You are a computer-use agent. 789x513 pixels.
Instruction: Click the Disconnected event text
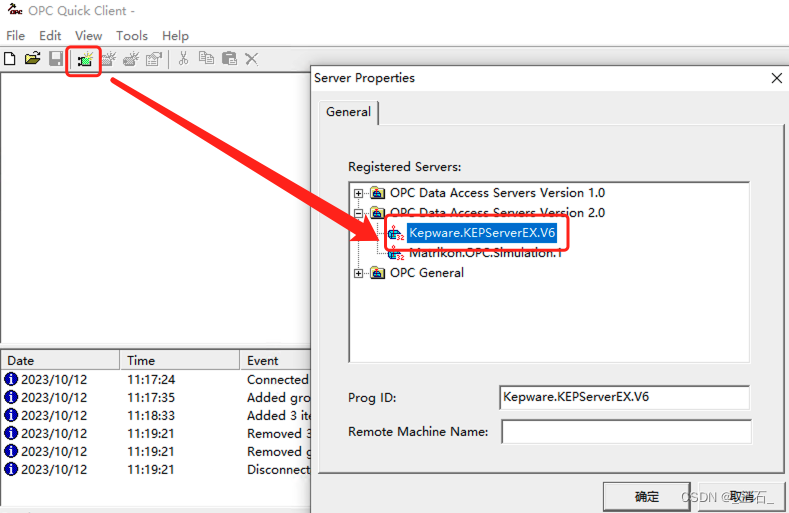coord(278,470)
